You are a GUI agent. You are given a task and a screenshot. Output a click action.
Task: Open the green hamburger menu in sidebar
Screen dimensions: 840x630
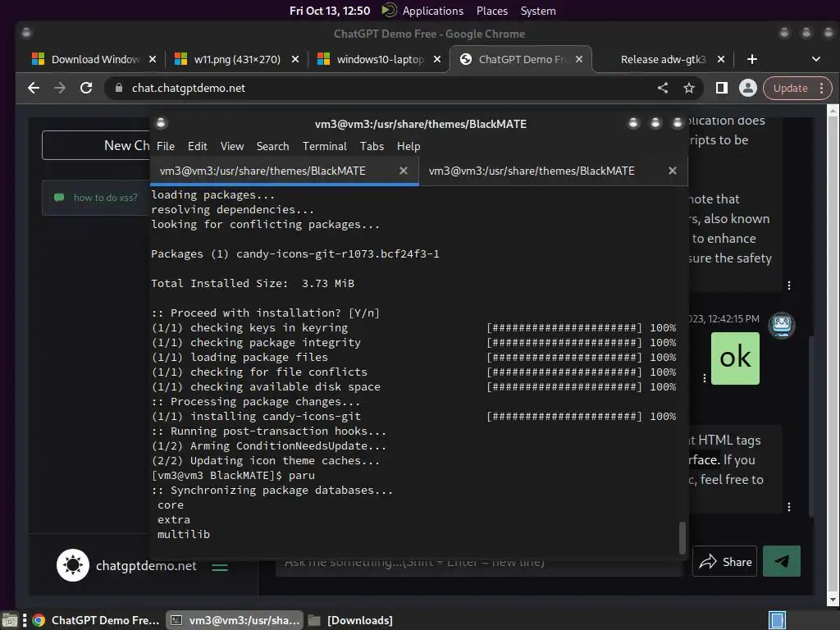point(220,567)
